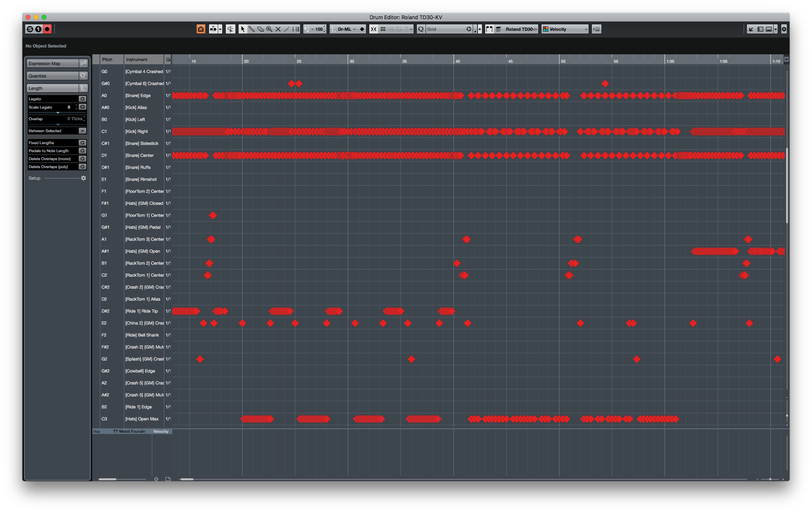Toggle the Solo Instrument home button
This screenshot has height=513, width=812.
coord(201,29)
